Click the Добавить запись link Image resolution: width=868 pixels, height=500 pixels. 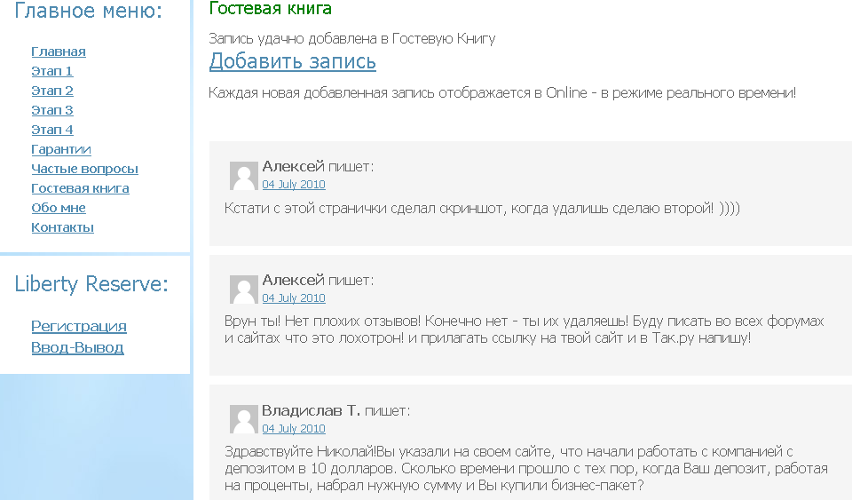tap(292, 61)
